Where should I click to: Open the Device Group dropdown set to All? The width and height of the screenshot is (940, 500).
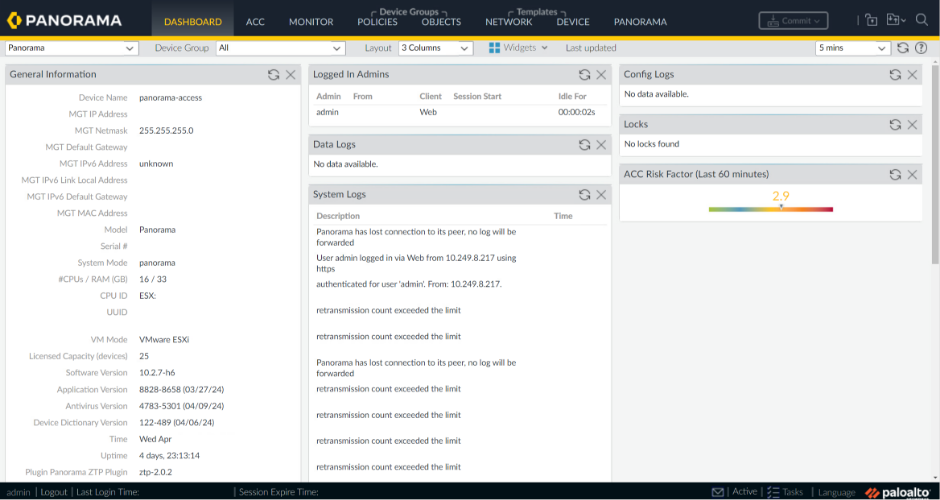[281, 48]
